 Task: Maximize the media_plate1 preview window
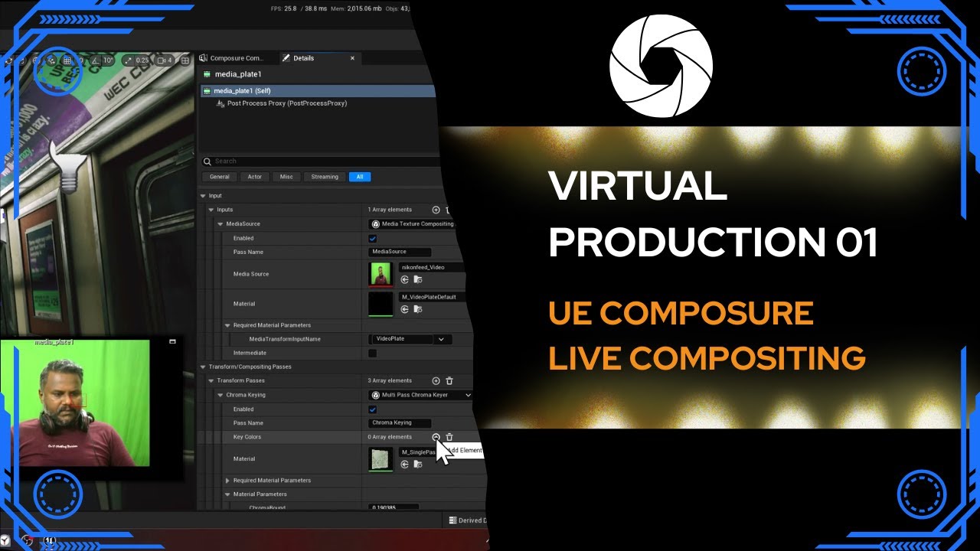click(x=172, y=341)
